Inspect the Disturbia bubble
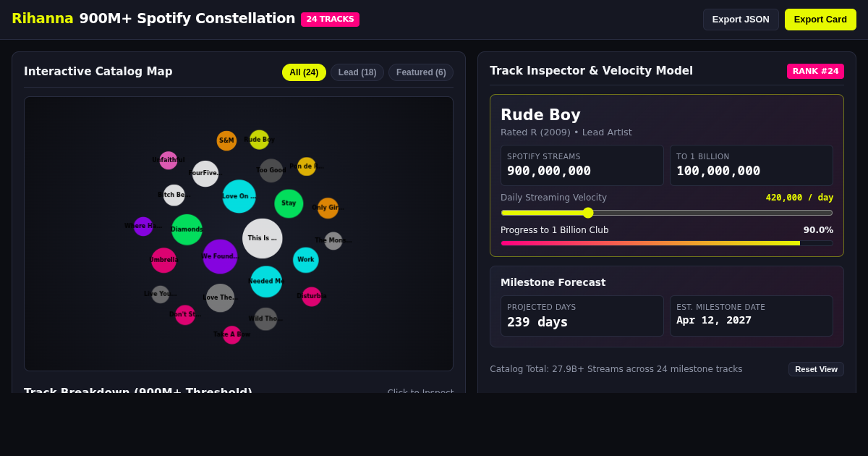 [312, 296]
